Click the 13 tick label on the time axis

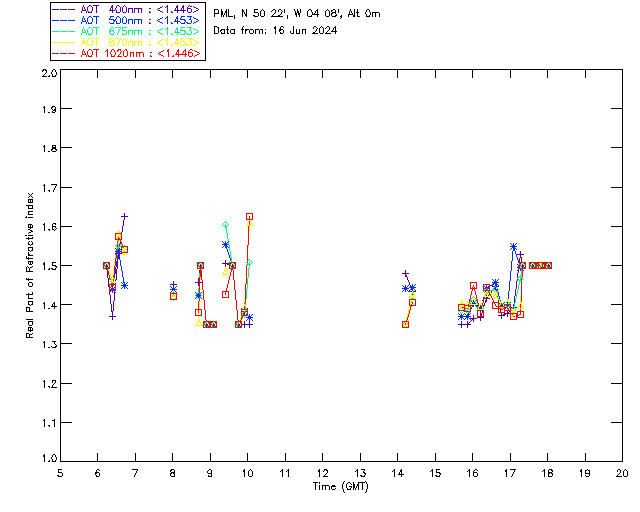coord(360,473)
